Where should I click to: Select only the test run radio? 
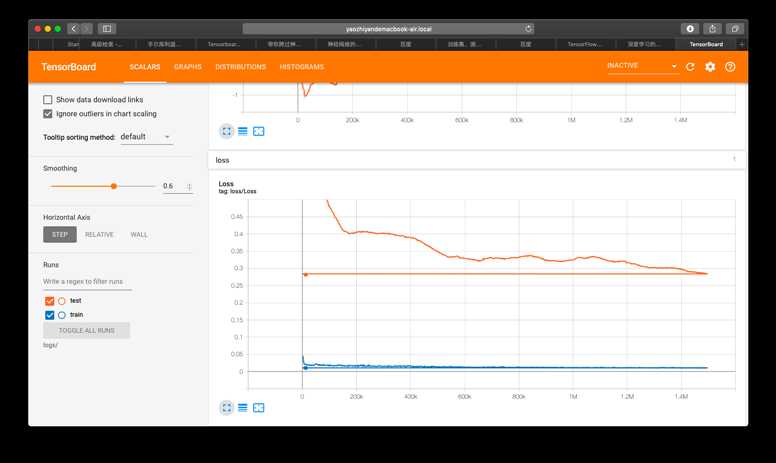click(x=61, y=301)
